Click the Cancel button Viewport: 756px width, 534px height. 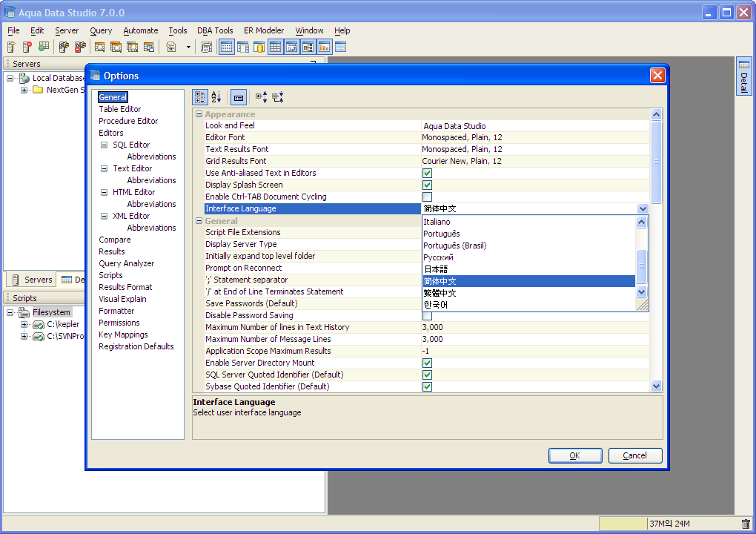coord(635,455)
